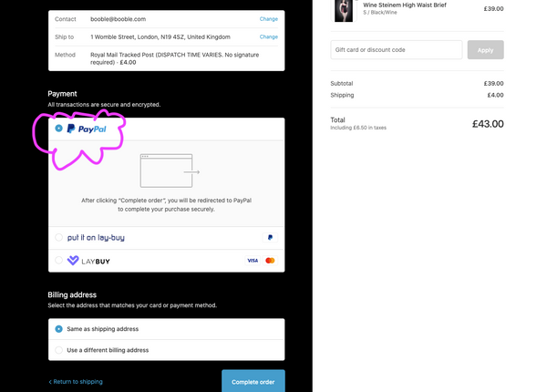Apply the discount code

(x=485, y=50)
